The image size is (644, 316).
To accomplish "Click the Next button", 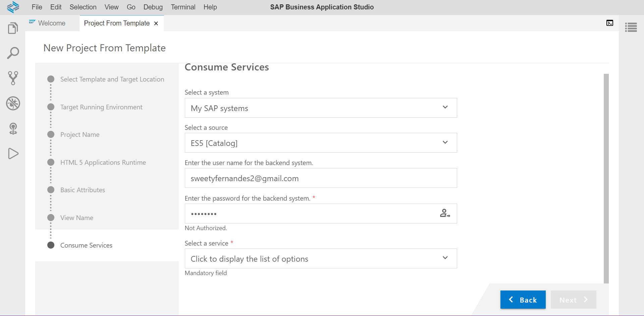I will [x=573, y=300].
